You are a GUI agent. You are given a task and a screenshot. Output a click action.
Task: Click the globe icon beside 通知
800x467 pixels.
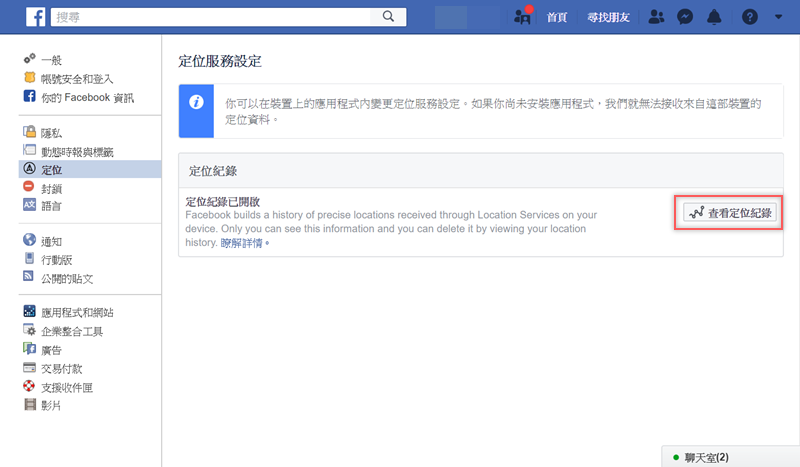[x=30, y=239]
